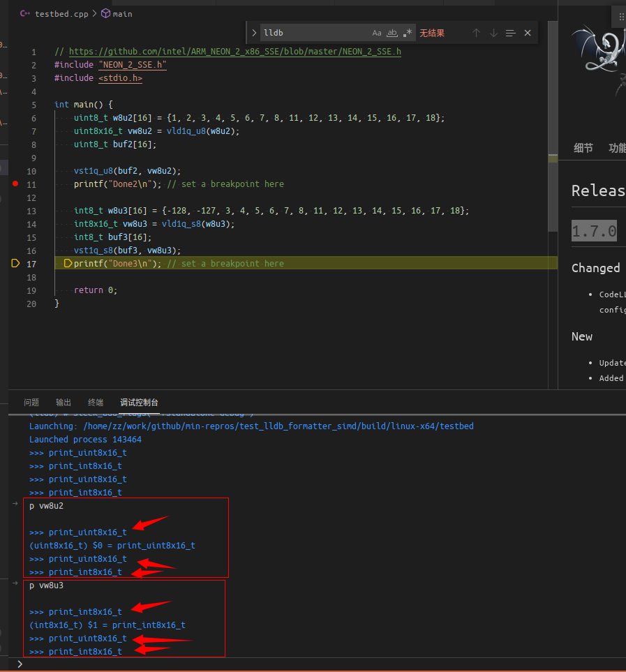Toggle Find in Selection icon
The height and width of the screenshot is (672, 626).
pyautogui.click(x=510, y=33)
